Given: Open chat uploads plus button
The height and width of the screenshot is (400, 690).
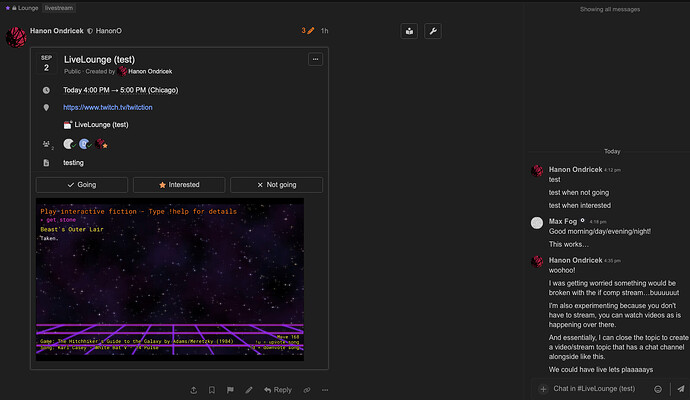Looking at the screenshot, I should click(543, 389).
